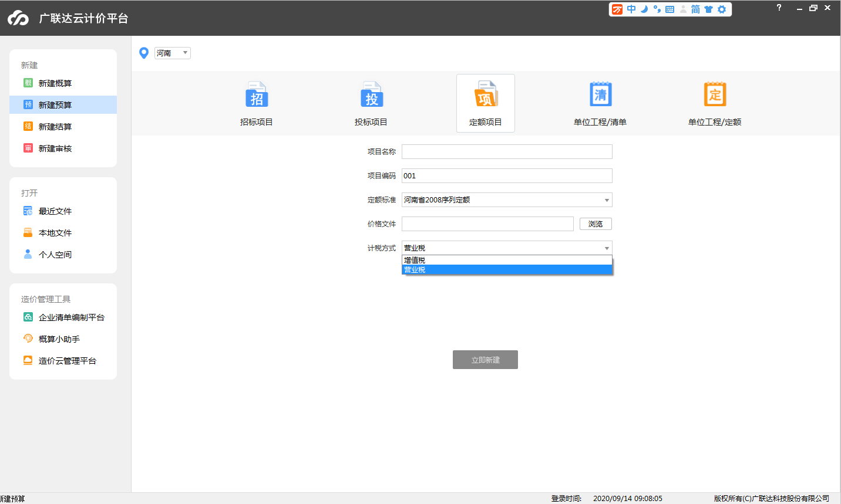The image size is (841, 504).
Task: Click the 造价云管理平台 icon
Action: (x=28, y=360)
